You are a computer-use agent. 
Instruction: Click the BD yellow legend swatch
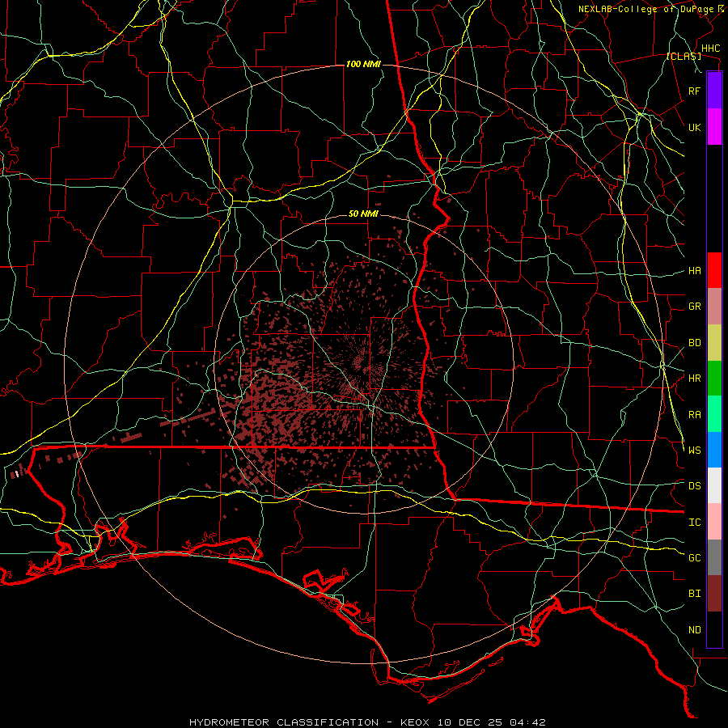coord(714,343)
